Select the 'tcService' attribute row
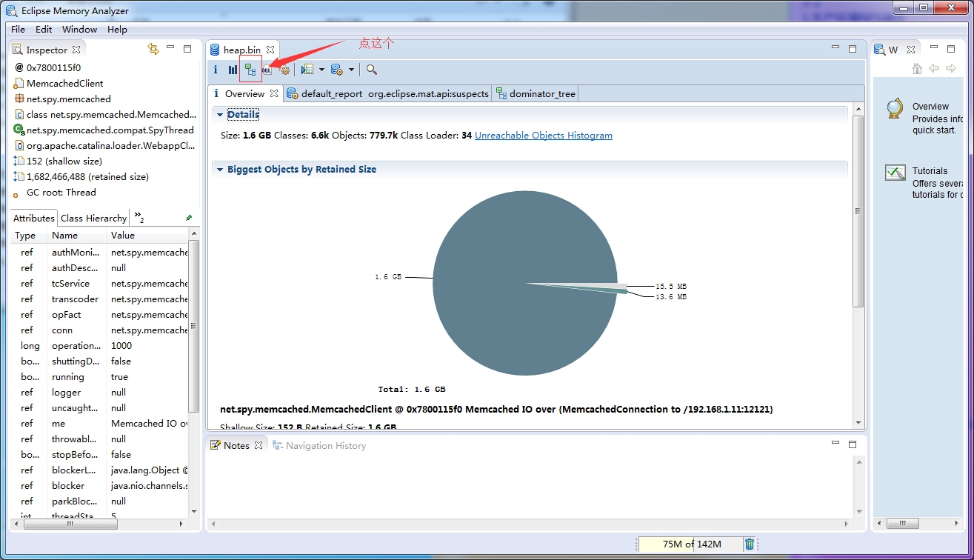 (101, 284)
